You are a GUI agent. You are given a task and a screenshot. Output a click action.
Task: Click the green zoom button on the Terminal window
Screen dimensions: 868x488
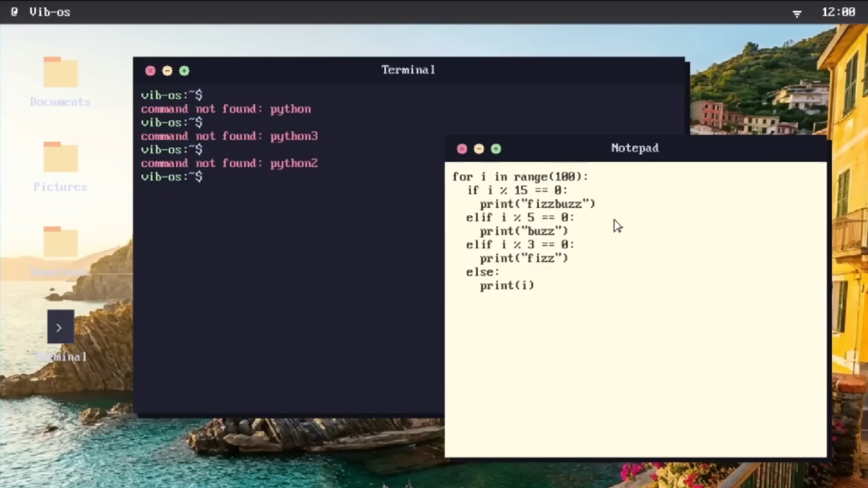coord(185,71)
